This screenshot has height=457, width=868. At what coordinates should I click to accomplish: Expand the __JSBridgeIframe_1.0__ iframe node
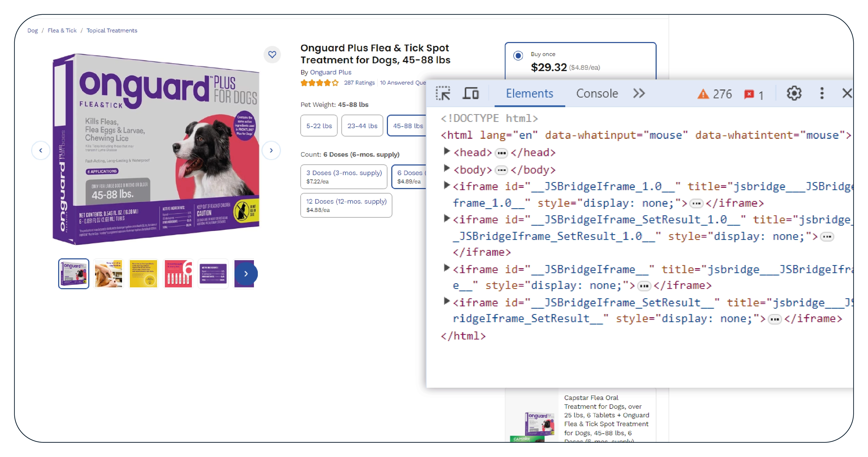[447, 185]
